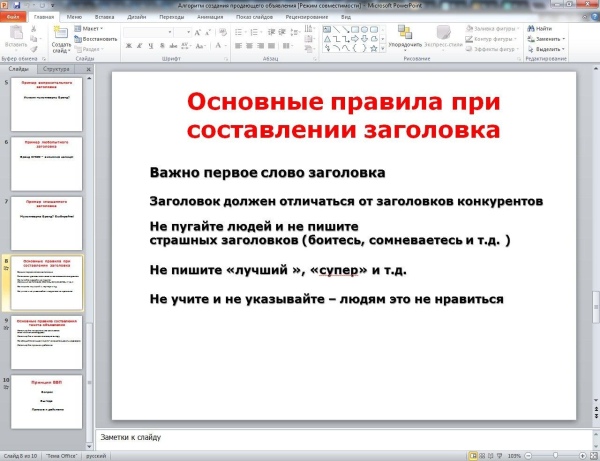This screenshot has width=600, height=461.
Task: Toggle Italic (К) formatting
Action: (x=139, y=46)
